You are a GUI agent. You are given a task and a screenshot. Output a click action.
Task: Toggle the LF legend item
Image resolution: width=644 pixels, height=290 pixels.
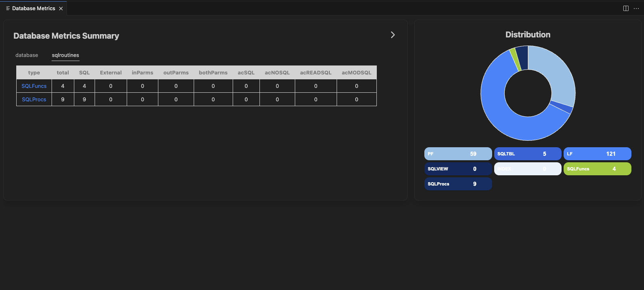[597, 154]
